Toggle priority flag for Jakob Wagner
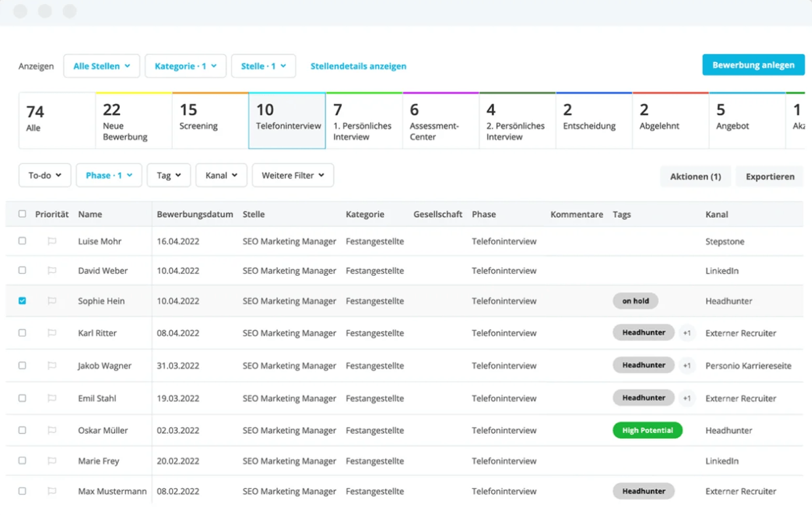This screenshot has height=515, width=812. pos(52,366)
